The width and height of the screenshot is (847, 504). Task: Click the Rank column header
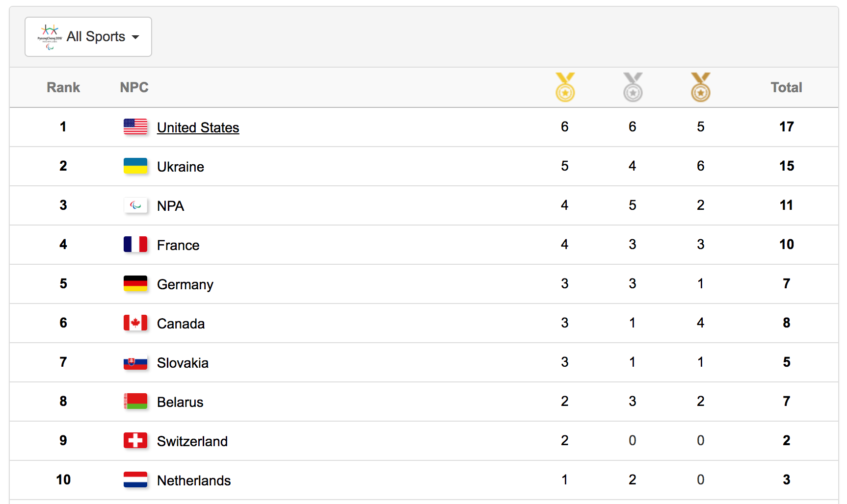click(x=63, y=87)
